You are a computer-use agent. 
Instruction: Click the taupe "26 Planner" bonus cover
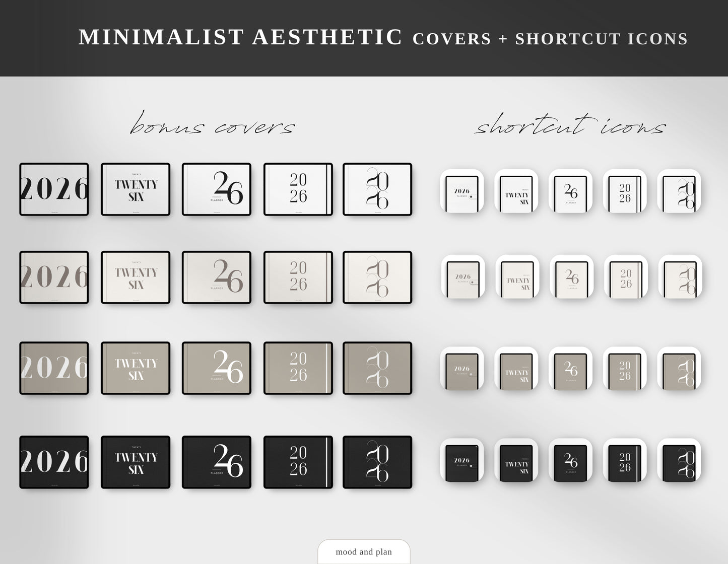point(217,368)
